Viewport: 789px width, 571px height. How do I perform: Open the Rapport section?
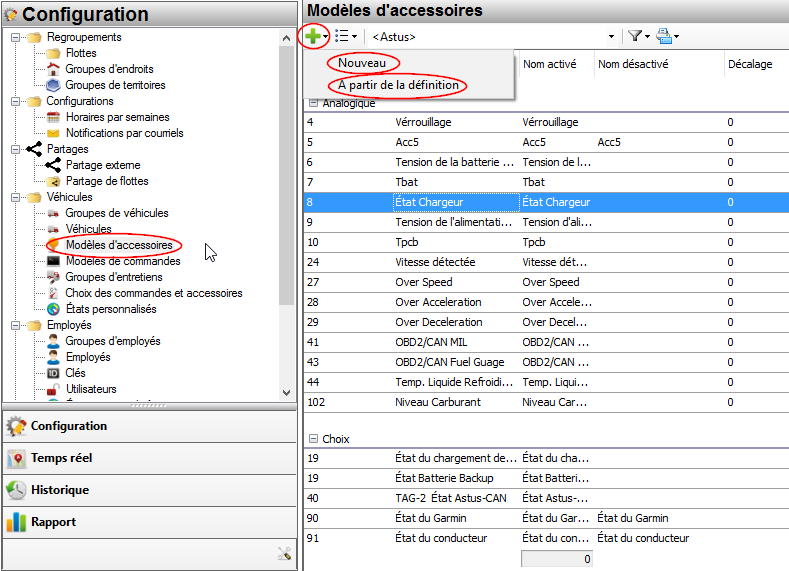click(53, 522)
